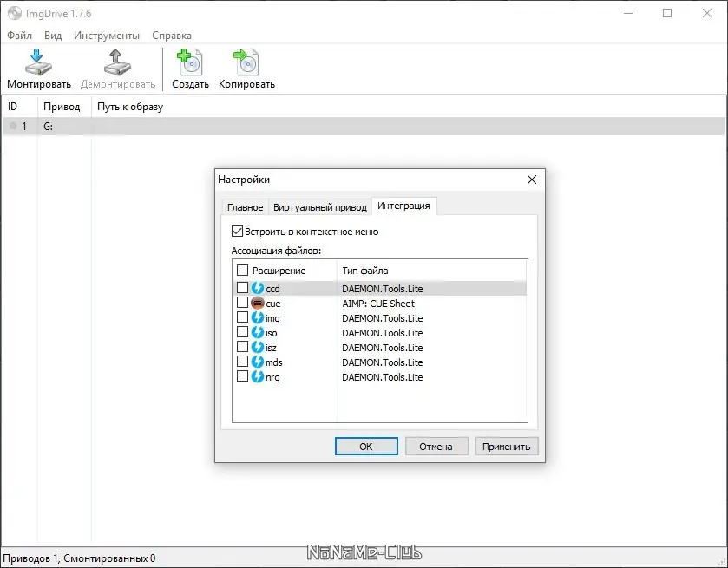Screen dimensions: 728x568
Task: Check the ccd file association box
Action: coord(242,288)
